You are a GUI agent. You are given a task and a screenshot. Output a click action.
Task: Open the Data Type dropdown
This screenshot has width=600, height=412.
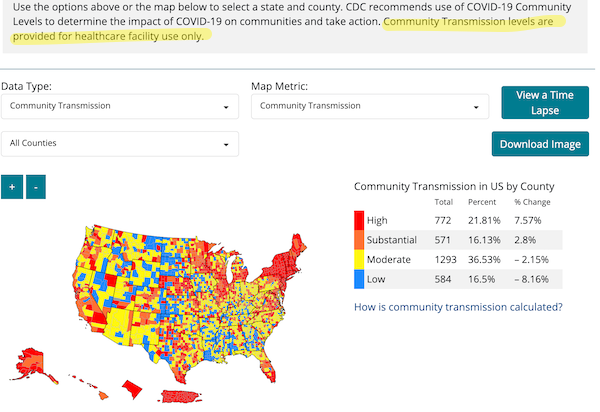pyautogui.click(x=120, y=106)
